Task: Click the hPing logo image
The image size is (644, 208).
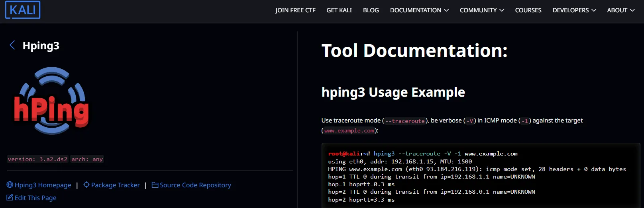Action: 51,101
